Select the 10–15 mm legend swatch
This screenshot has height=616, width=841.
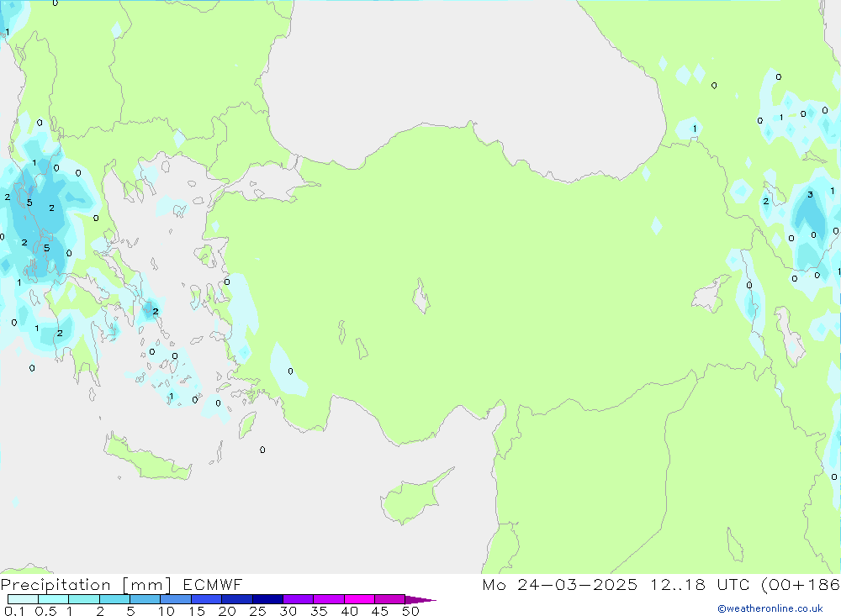pyautogui.click(x=176, y=599)
